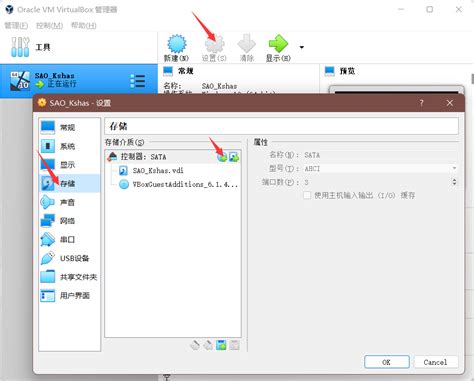474x381 pixels.
Task: Close the SAO_Kshas 设置 dialog
Action: pyautogui.click(x=450, y=103)
